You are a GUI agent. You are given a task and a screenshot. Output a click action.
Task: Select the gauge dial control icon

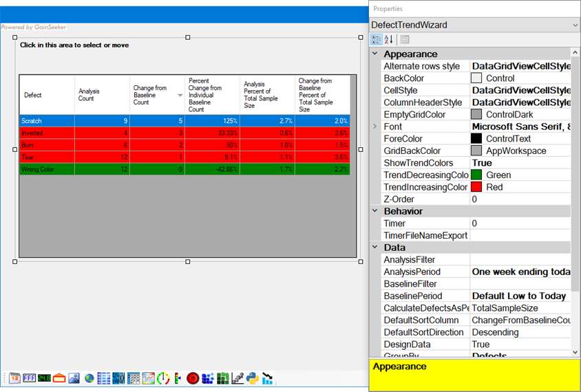[x=163, y=378]
